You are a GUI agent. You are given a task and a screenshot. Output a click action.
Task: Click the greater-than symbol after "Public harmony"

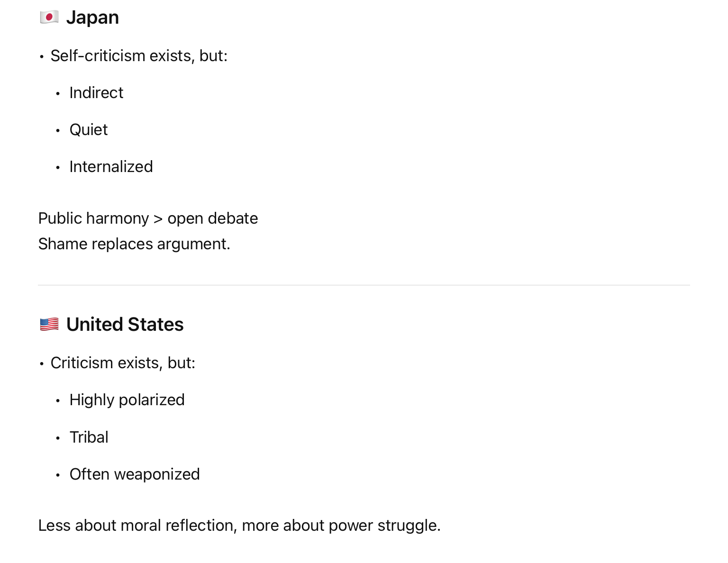tap(158, 219)
